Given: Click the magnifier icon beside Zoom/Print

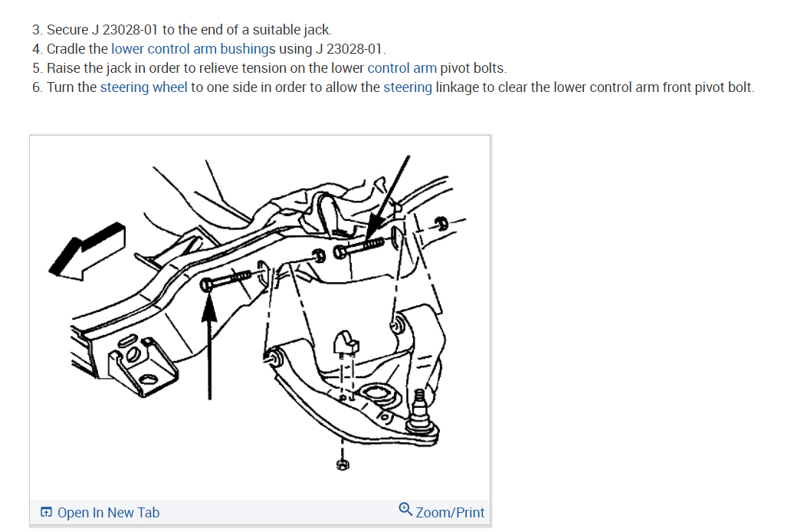Looking at the screenshot, I should click(x=405, y=509).
